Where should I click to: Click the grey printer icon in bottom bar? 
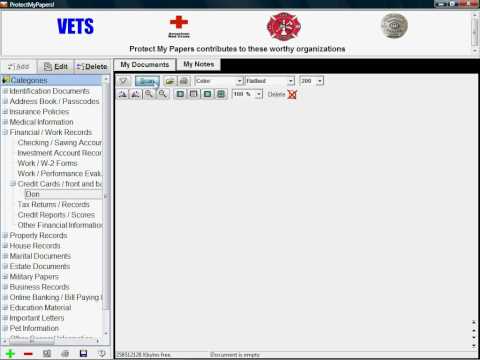click(x=65, y=354)
